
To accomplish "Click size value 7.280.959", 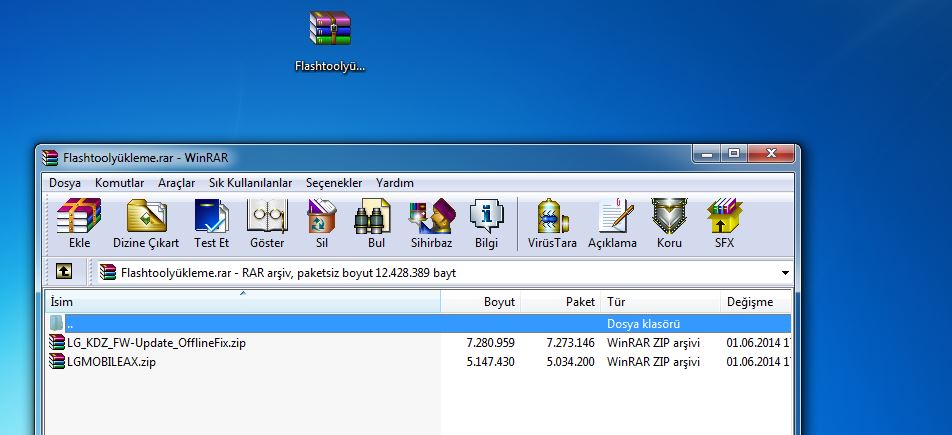I will pyautogui.click(x=491, y=343).
